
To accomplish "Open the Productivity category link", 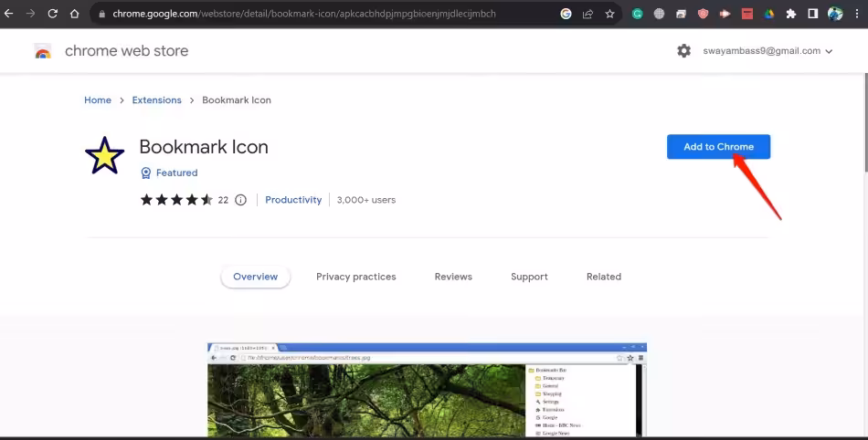I will (x=293, y=200).
